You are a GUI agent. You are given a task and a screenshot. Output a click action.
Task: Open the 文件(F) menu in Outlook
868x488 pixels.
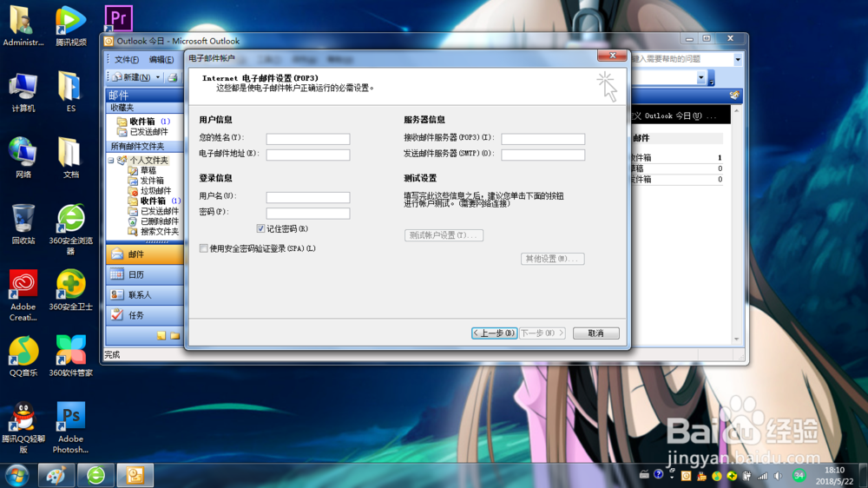127,59
